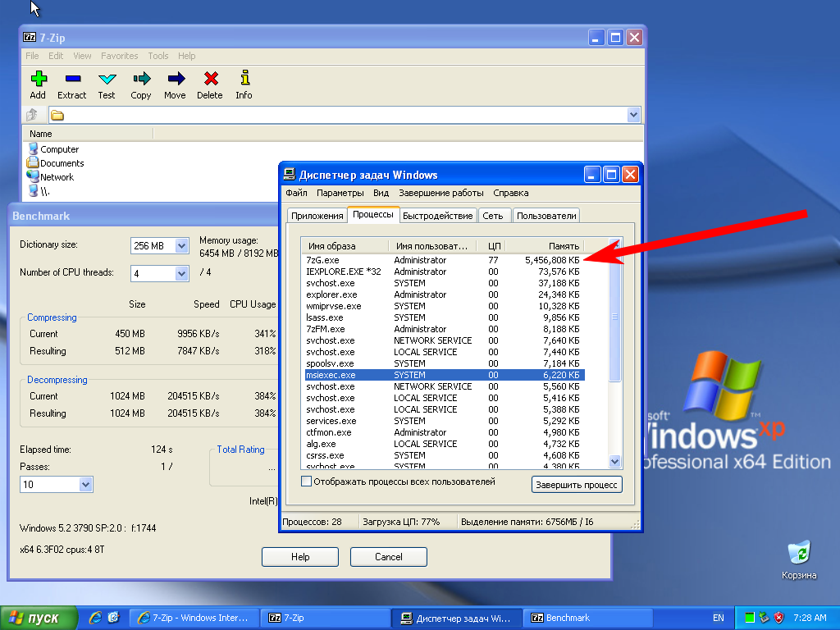Open the Passes dropdown set to 10
The height and width of the screenshot is (630, 840).
[85, 484]
